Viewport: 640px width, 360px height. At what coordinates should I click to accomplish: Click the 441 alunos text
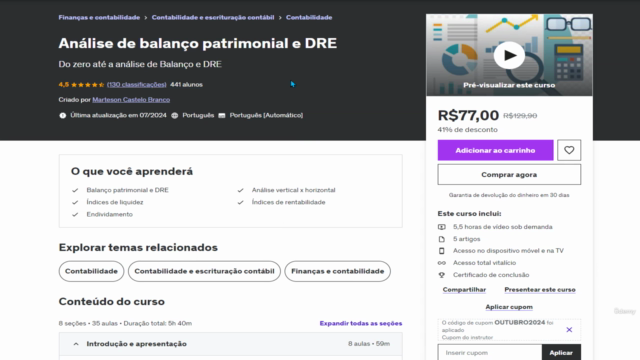coord(186,84)
